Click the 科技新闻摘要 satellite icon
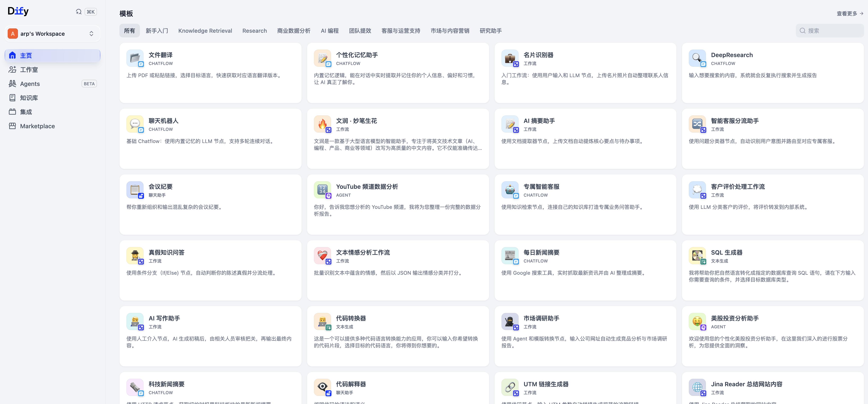This screenshot has width=868, height=404. pyautogui.click(x=135, y=387)
